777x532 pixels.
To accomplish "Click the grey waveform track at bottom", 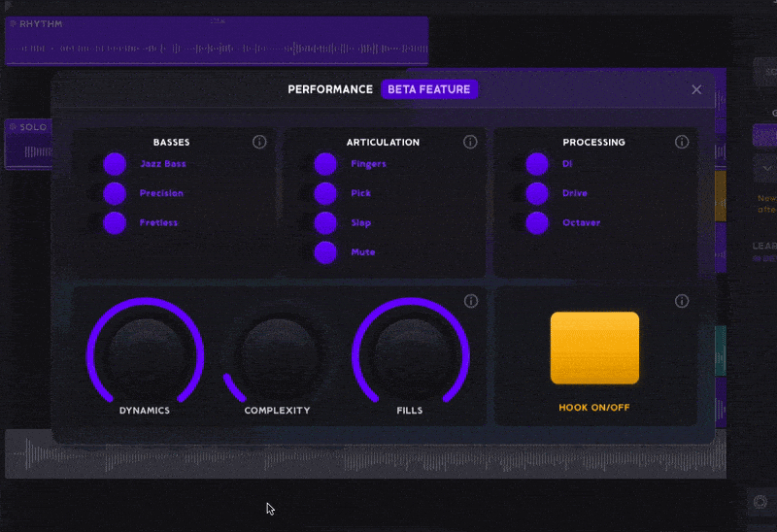I will (x=365, y=461).
